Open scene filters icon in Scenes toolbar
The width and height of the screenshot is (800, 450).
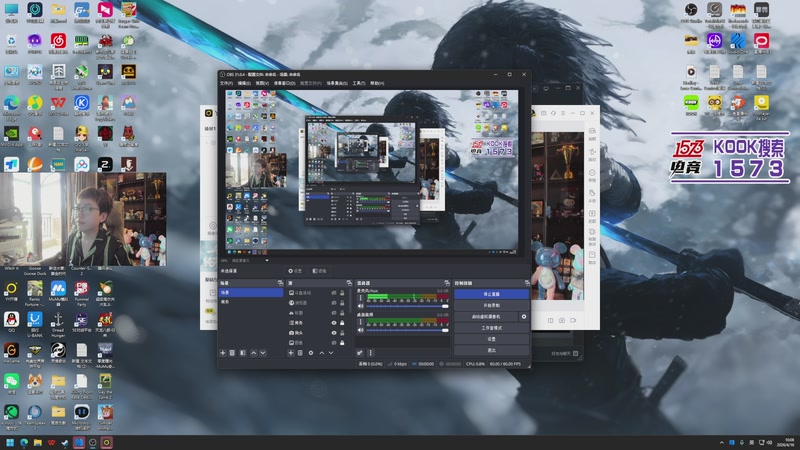click(243, 353)
